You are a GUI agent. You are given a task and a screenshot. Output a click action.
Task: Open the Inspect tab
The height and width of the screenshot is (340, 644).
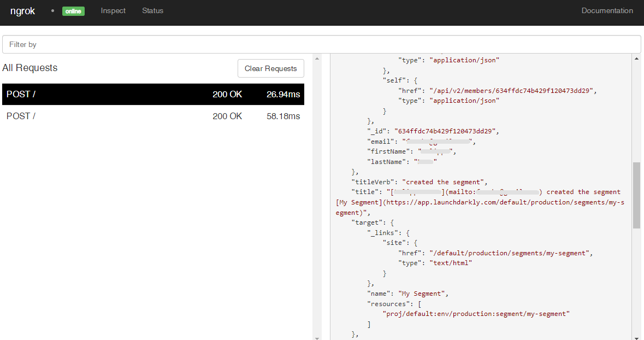pos(113,11)
